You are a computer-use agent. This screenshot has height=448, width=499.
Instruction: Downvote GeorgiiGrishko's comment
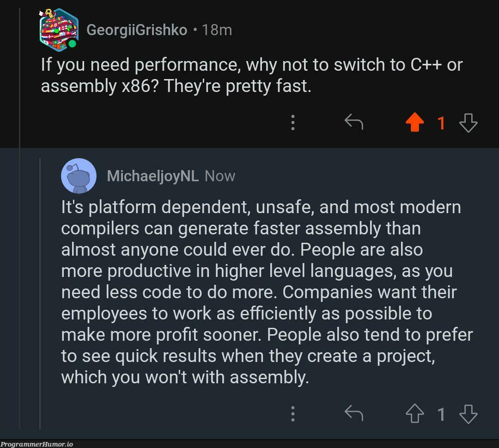point(468,123)
